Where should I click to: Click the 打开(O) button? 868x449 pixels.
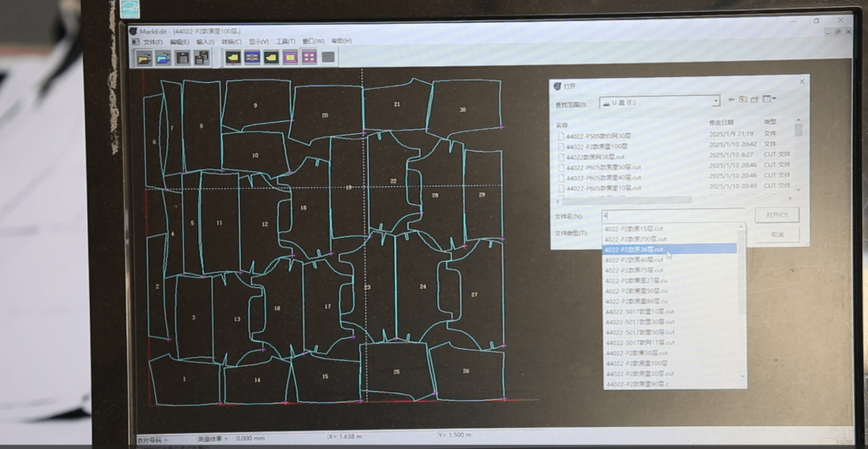click(x=776, y=215)
